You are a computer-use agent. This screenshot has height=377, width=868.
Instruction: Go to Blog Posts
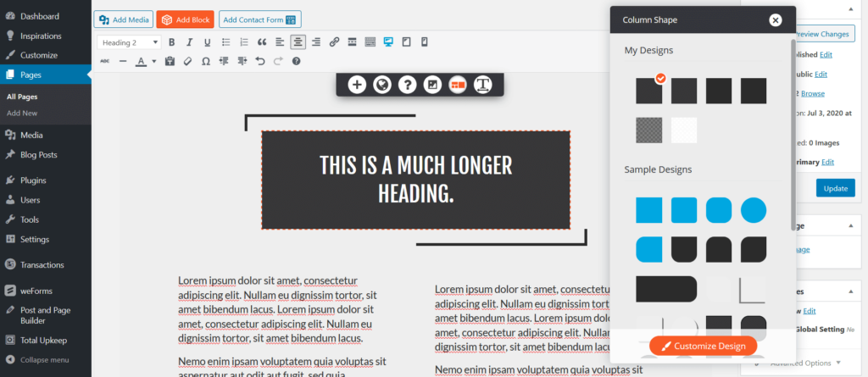pos(39,155)
